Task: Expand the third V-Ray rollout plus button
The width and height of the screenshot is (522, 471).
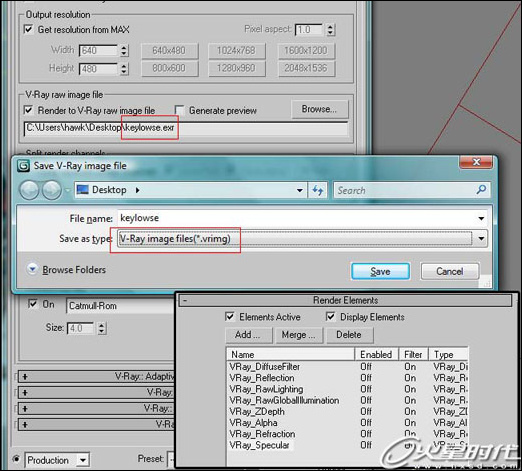Action: pos(25,409)
